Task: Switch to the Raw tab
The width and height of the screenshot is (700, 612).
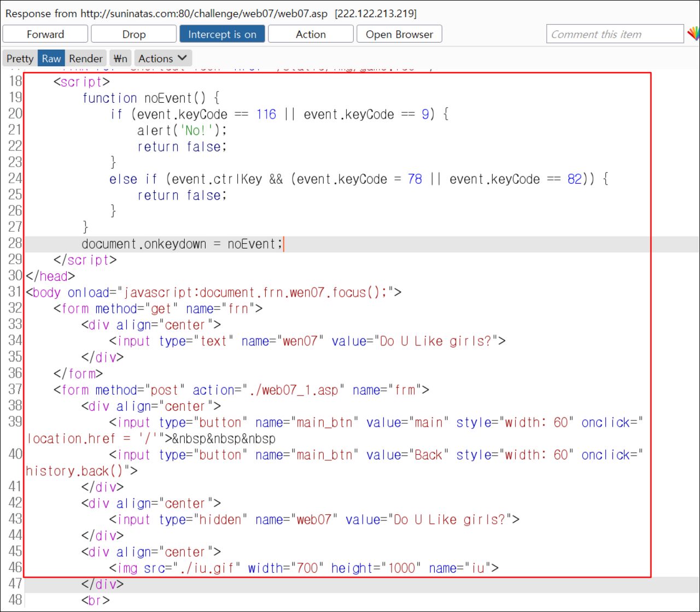Action: (51, 58)
